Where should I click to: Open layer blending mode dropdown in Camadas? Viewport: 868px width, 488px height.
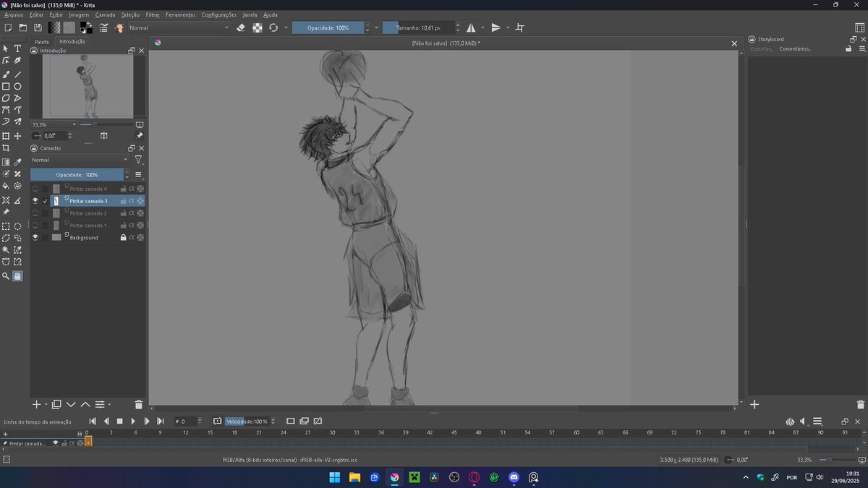pos(80,160)
